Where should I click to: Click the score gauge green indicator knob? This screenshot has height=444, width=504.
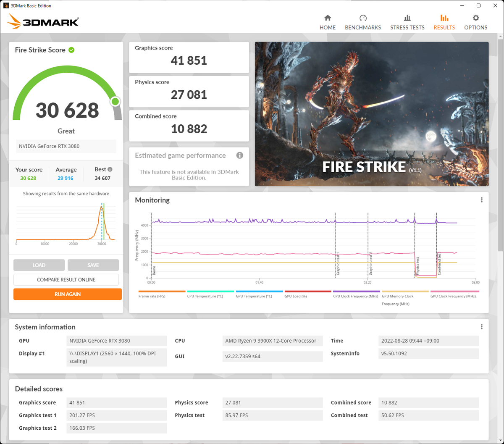click(x=115, y=102)
